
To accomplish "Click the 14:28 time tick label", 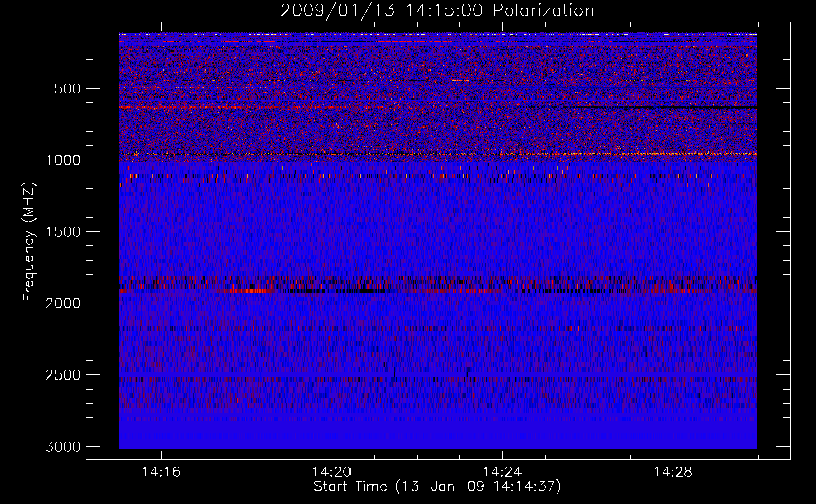I will pyautogui.click(x=673, y=472).
